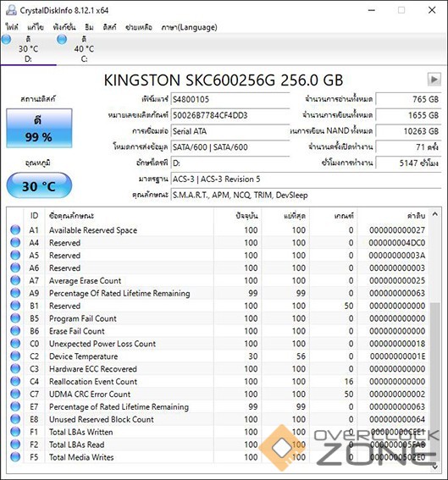
Task: Click CrystalDiskInfo app icon in title bar
Action: pos(11,10)
